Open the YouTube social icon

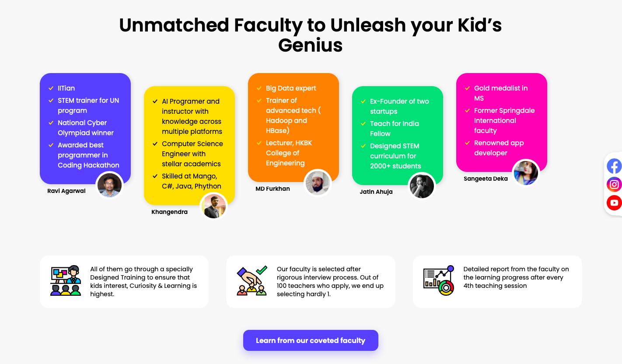tap(614, 203)
